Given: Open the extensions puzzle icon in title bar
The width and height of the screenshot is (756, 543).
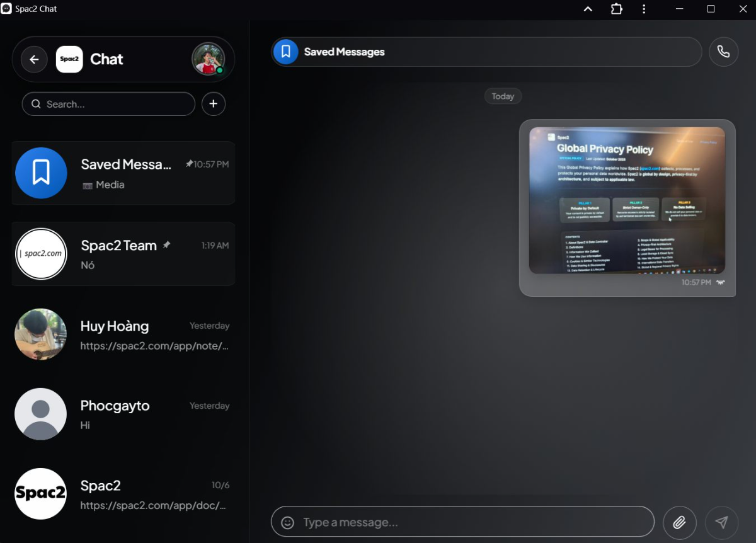Looking at the screenshot, I should tap(617, 9).
